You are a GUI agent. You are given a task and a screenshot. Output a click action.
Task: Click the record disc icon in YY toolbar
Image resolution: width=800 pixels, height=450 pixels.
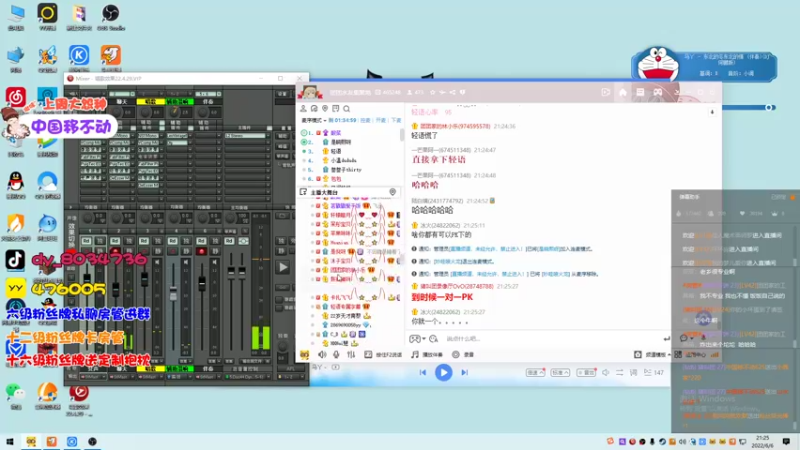[456, 354]
